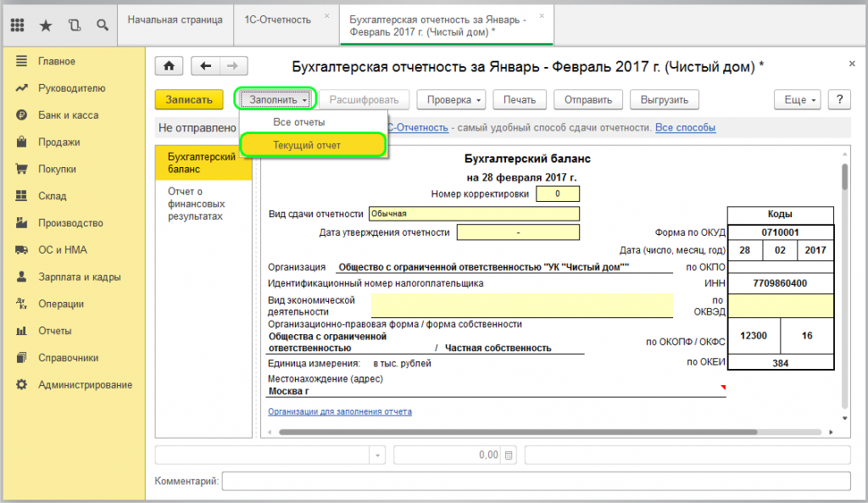Image resolution: width=868 pixels, height=503 pixels.
Task: Click the ОКВЭД code cell
Action: 781,306
